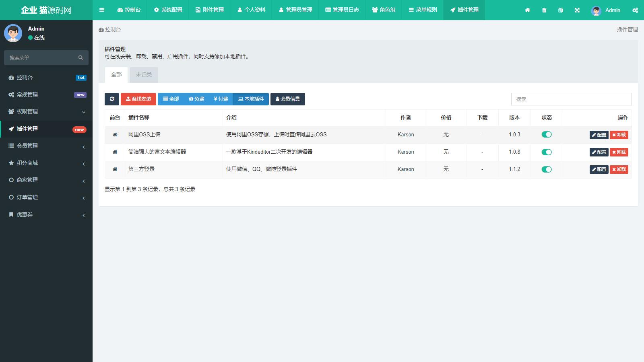The image size is (644, 362).
Task: Toggle status of 简洁强大的富文本编辑器 plugin
Action: pos(547,152)
